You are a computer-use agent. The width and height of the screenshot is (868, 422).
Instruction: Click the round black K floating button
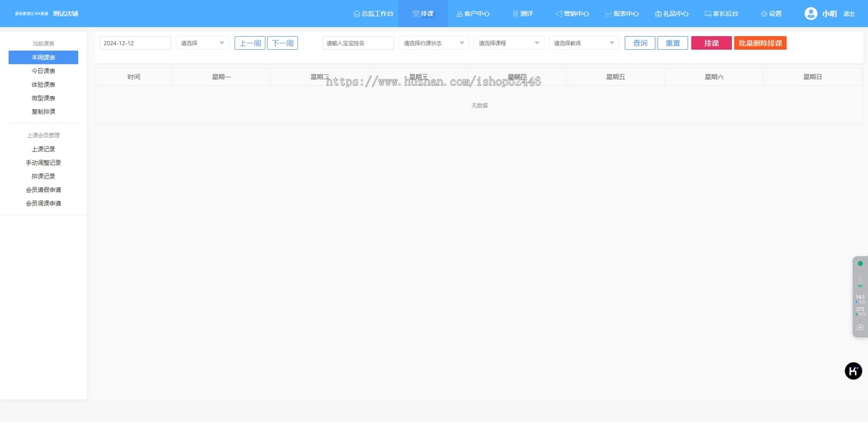(x=854, y=371)
